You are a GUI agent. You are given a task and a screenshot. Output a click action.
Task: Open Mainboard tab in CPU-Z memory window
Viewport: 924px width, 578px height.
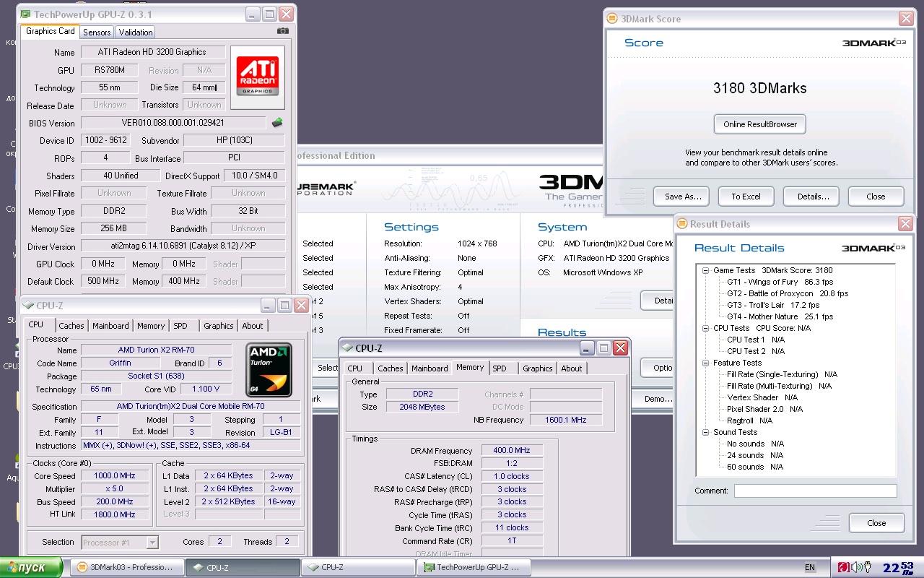click(430, 368)
